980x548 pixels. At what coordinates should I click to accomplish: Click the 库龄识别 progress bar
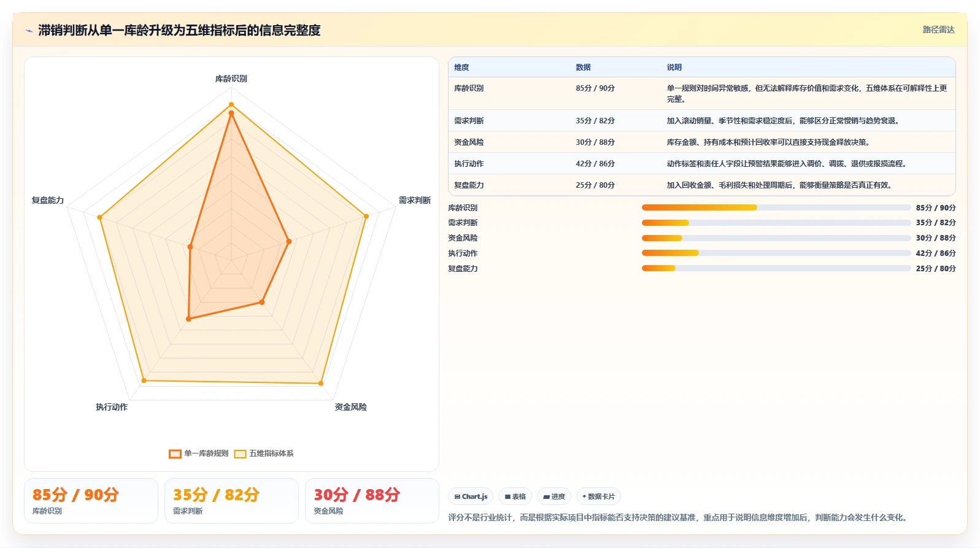776,207
